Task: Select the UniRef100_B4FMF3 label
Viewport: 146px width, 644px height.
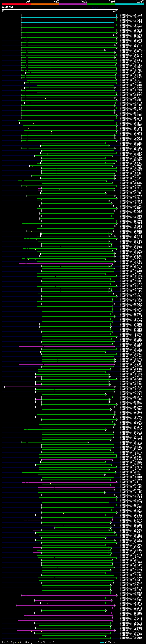Action: (x=131, y=77)
